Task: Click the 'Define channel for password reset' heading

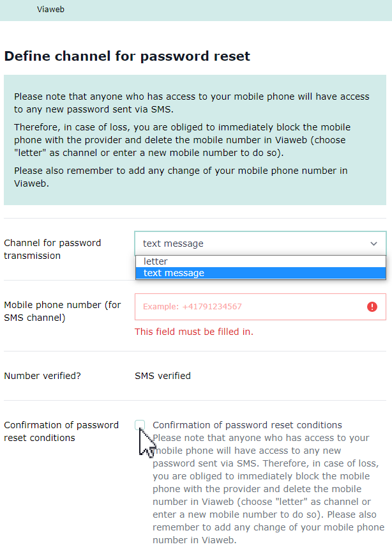Action: click(x=127, y=56)
